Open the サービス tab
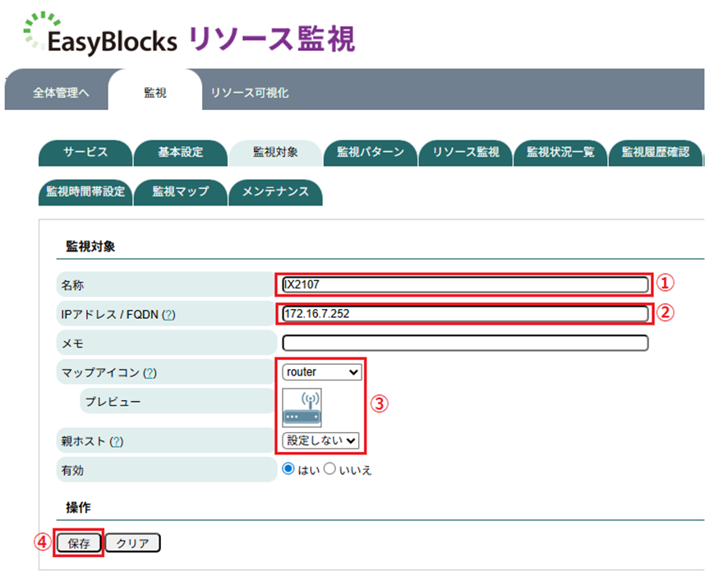The width and height of the screenshot is (728, 576). click(x=85, y=153)
